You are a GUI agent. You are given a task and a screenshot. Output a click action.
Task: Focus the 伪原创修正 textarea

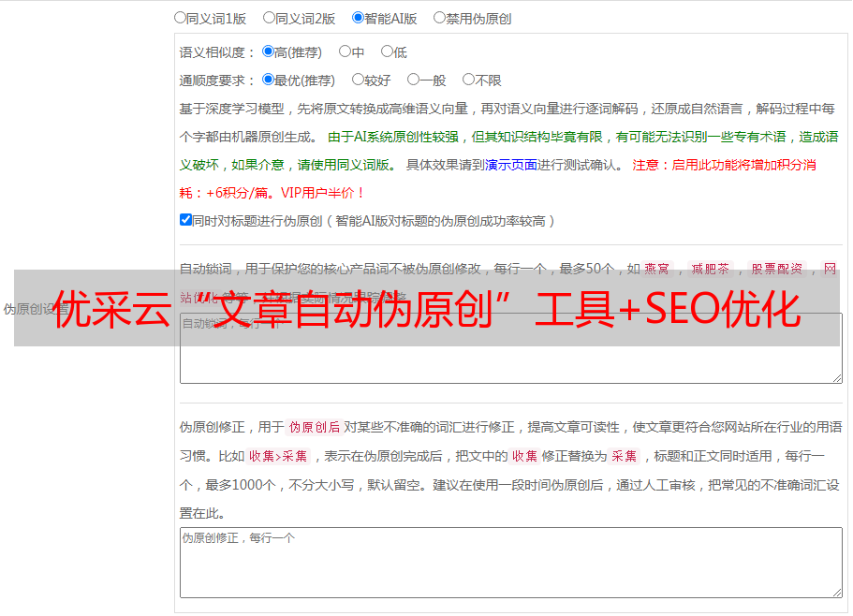[511, 563]
